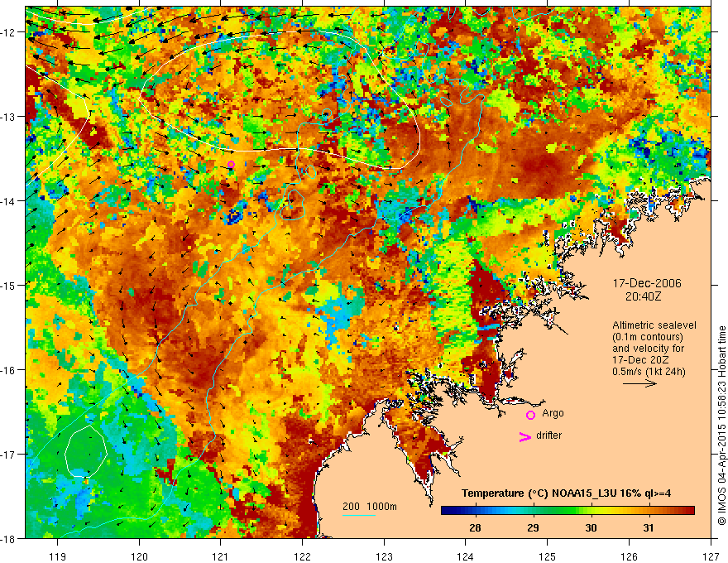Click the 17-Dec-2006 date label

tap(647, 283)
